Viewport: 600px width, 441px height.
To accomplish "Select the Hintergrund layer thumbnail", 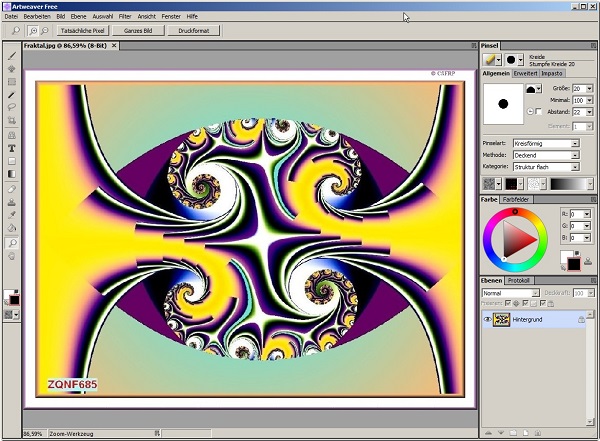I will pyautogui.click(x=501, y=319).
